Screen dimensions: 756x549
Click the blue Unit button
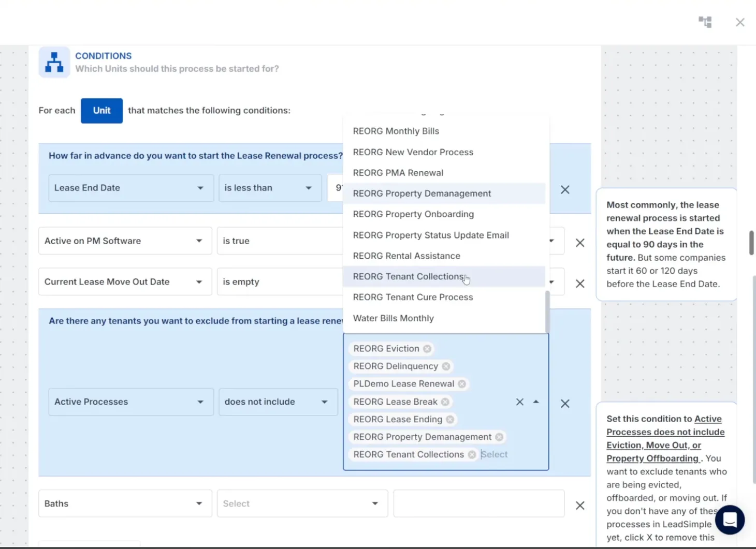tap(101, 110)
